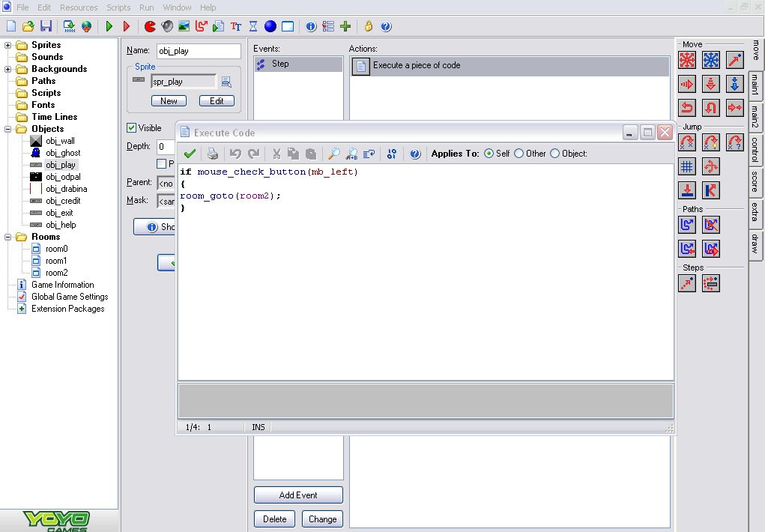Toggle the Visible checkbox

pyautogui.click(x=131, y=128)
